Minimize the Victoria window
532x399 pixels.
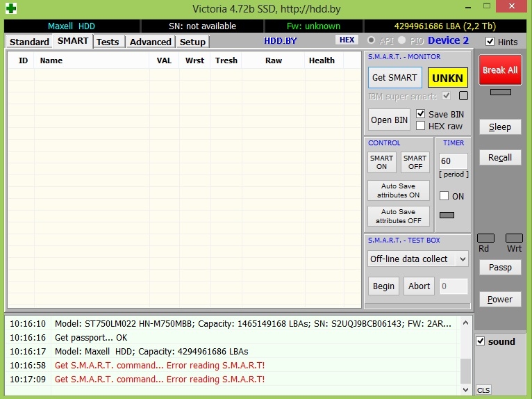[x=468, y=7]
